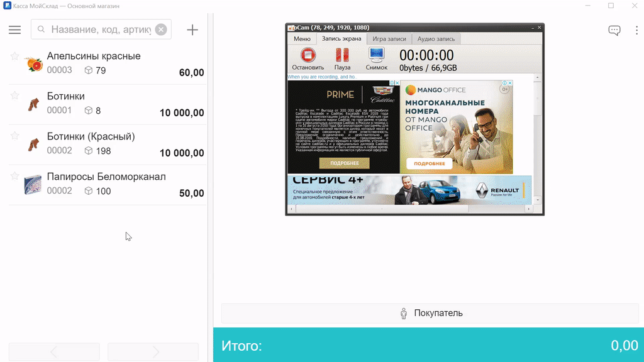Viewport: 644px width, 362px height.
Task: Click the Покупатель button
Action: tap(431, 313)
